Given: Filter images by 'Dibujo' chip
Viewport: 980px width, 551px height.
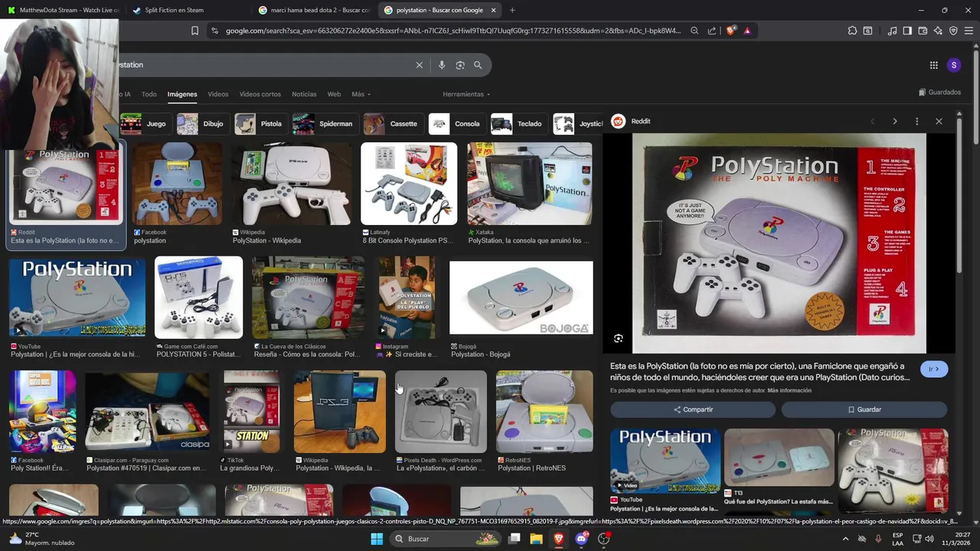Looking at the screenshot, I should point(202,124).
